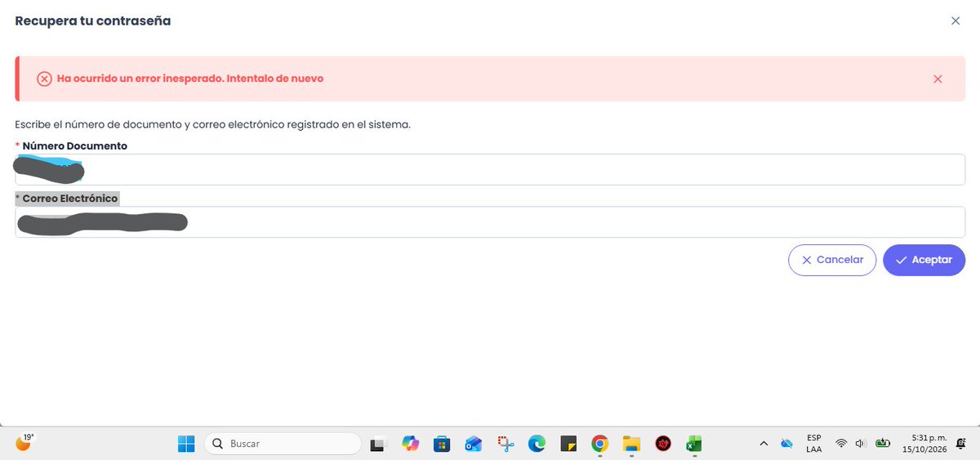Click the Cancelar button

click(832, 260)
